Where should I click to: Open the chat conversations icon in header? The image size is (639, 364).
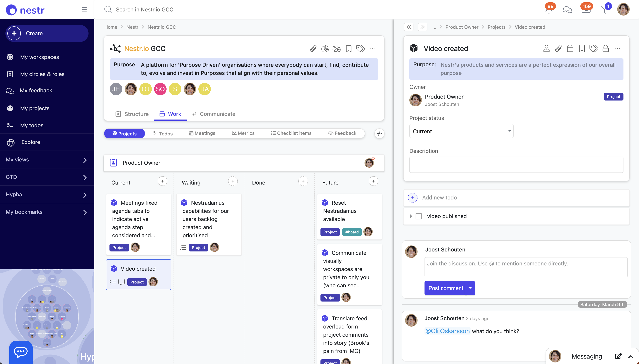click(568, 10)
